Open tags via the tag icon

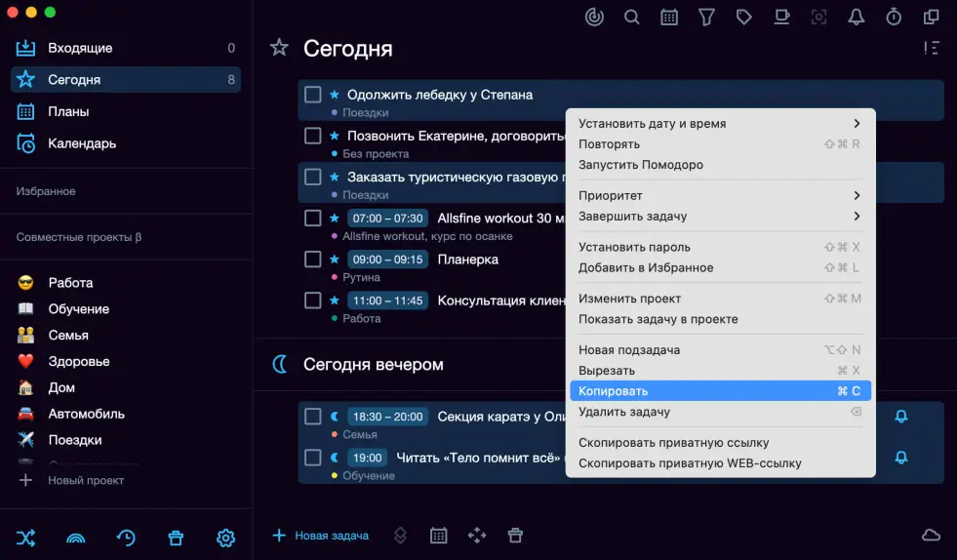tap(743, 17)
